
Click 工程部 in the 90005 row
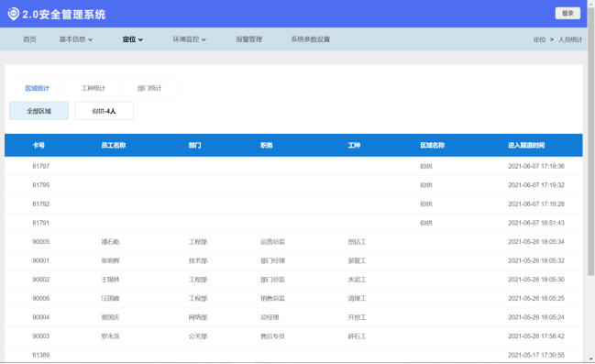[198, 242]
